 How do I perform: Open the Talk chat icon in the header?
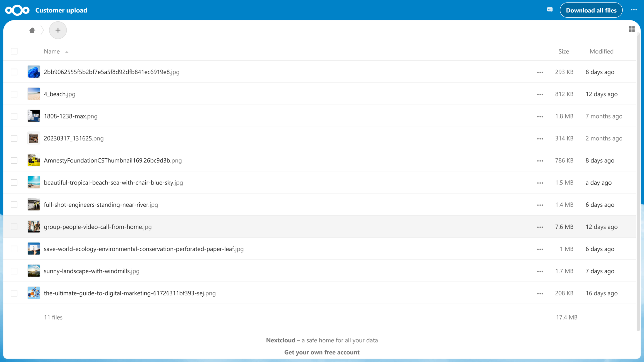coord(549,10)
